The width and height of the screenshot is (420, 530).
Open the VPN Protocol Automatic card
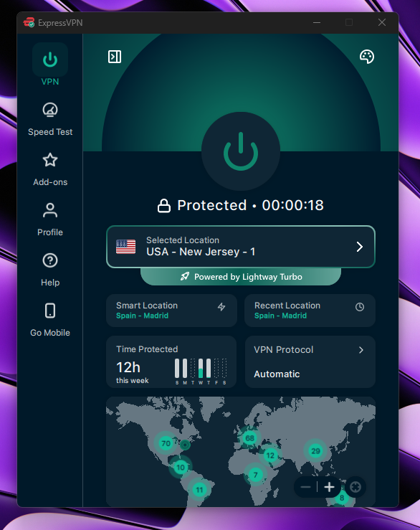coord(310,361)
